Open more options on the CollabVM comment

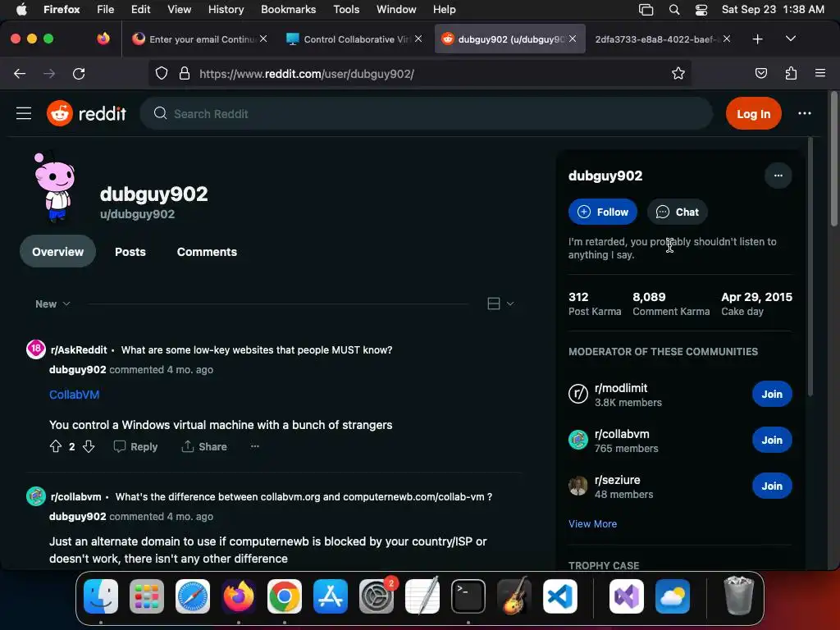255,446
